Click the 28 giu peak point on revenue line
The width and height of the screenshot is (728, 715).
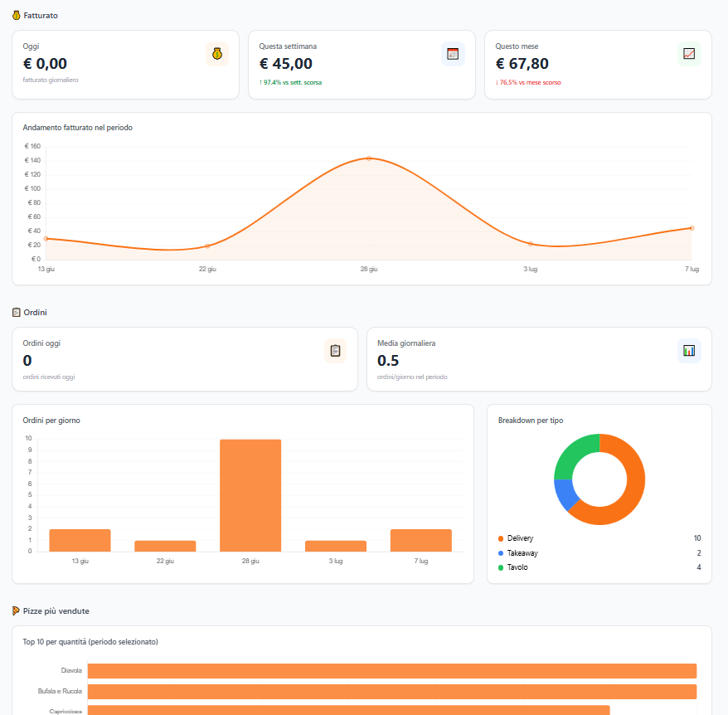369,158
